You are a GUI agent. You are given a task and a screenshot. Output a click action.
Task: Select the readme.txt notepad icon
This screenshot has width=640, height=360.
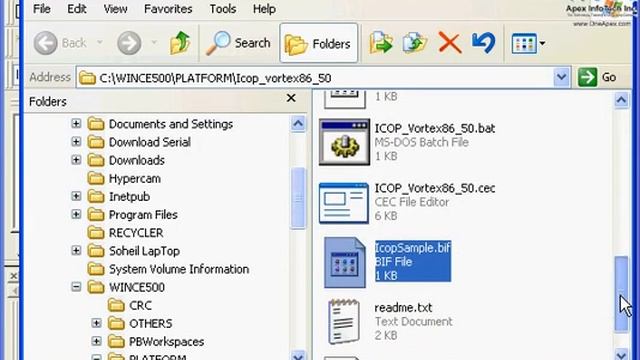pos(344,321)
